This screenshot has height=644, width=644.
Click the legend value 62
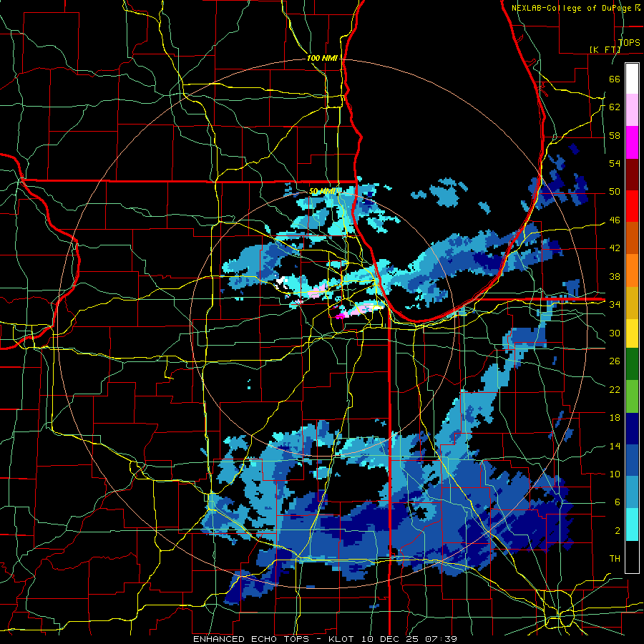615,107
